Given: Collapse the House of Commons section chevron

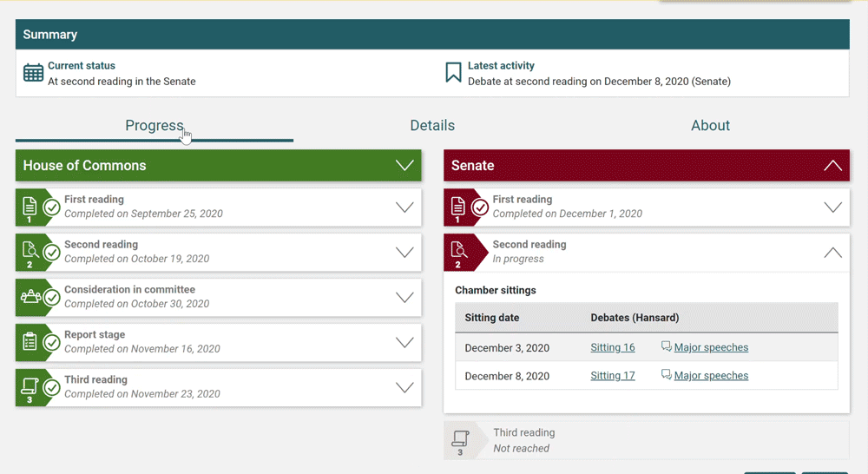Looking at the screenshot, I should (404, 166).
